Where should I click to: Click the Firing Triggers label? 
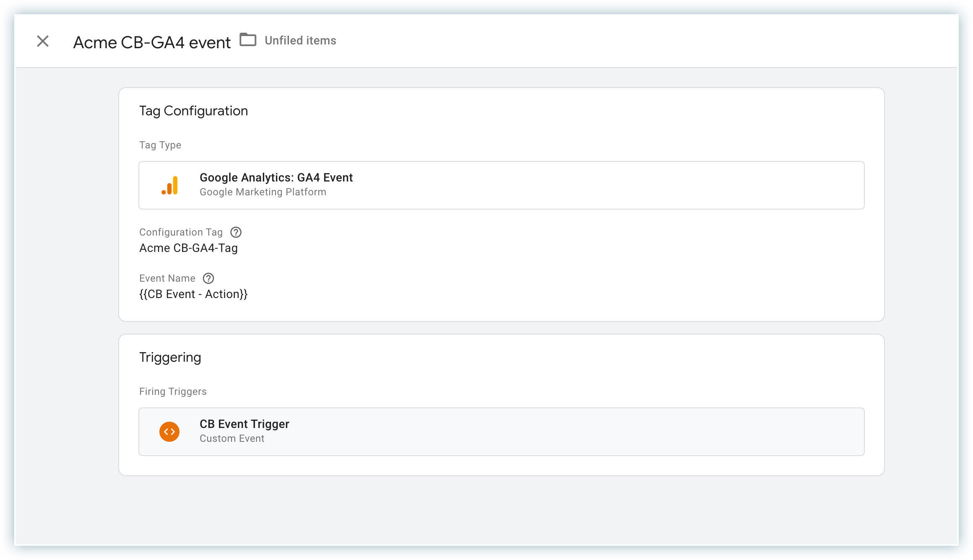[173, 391]
